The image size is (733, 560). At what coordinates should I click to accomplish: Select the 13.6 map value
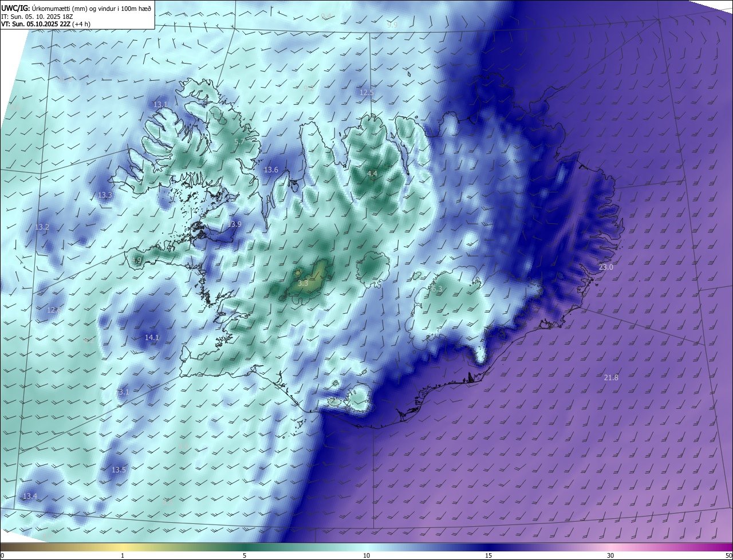[271, 170]
